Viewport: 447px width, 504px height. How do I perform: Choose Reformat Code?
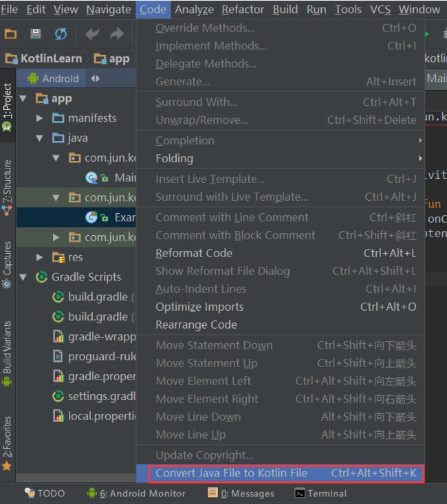point(281,253)
